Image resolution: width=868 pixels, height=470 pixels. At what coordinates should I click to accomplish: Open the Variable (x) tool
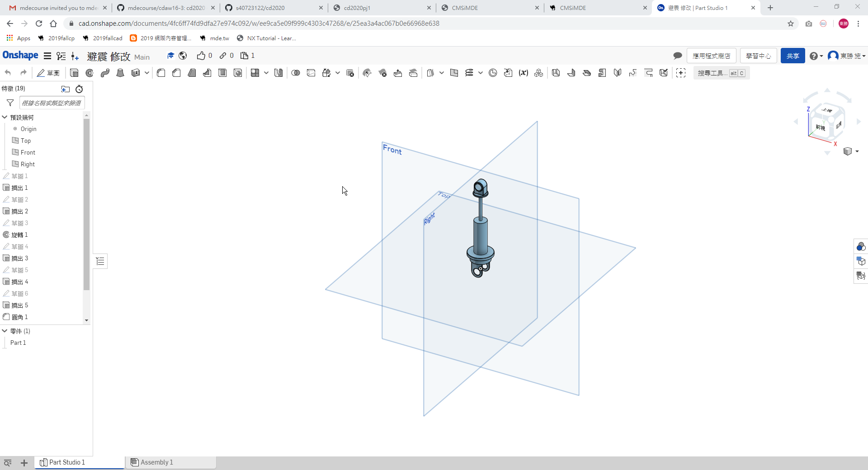524,73
